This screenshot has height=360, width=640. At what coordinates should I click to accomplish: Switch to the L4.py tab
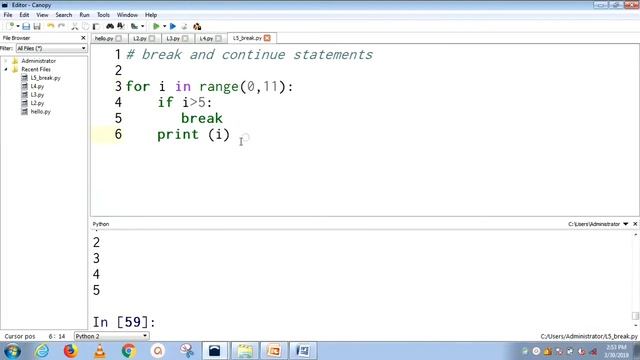click(x=206, y=38)
